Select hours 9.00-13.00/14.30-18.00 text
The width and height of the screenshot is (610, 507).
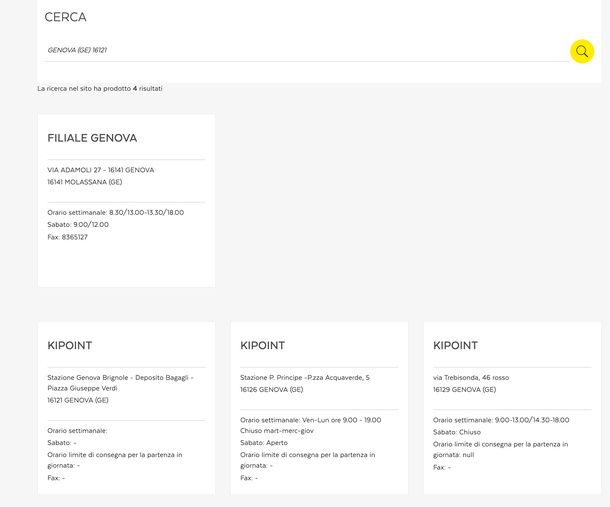(x=532, y=420)
